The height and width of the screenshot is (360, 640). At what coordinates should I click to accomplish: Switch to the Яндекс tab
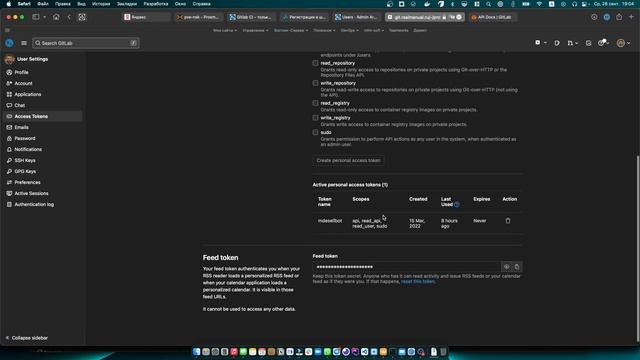(x=147, y=17)
